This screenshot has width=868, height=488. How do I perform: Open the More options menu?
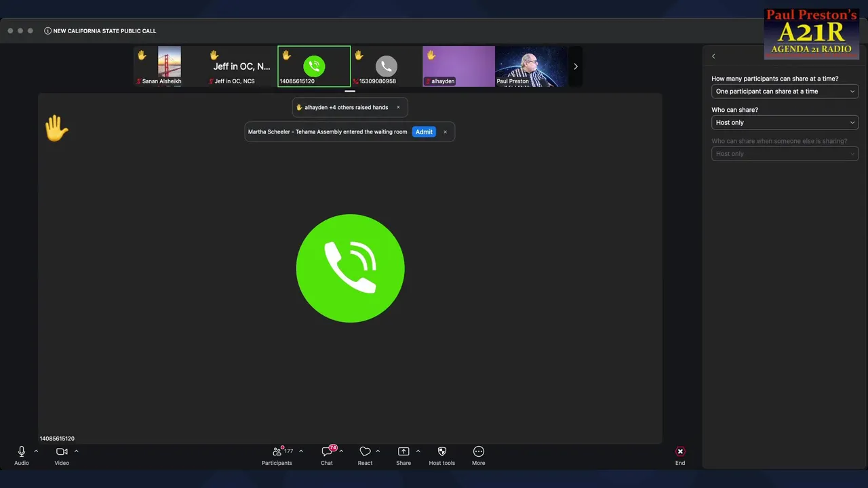click(479, 455)
